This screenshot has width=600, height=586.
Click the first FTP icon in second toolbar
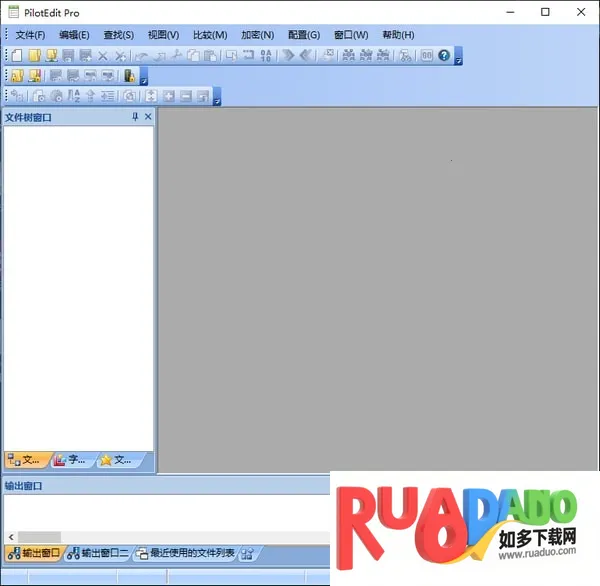click(x=17, y=76)
